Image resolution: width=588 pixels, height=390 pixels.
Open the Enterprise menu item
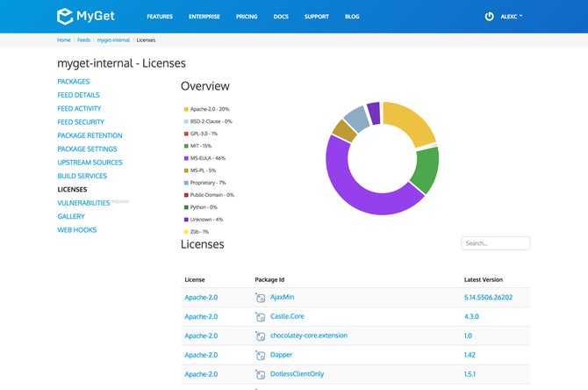(x=204, y=17)
